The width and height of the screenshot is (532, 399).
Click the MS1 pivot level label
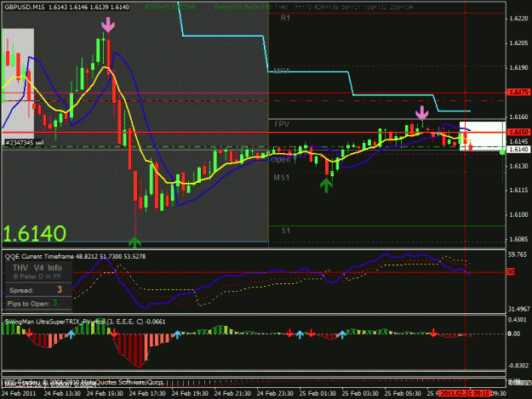[281, 177]
